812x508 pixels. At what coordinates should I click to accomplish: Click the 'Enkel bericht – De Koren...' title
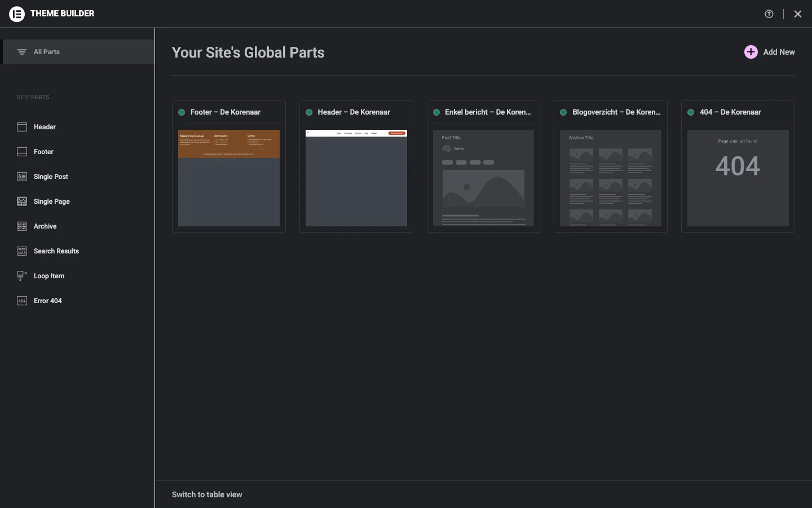[x=488, y=112]
